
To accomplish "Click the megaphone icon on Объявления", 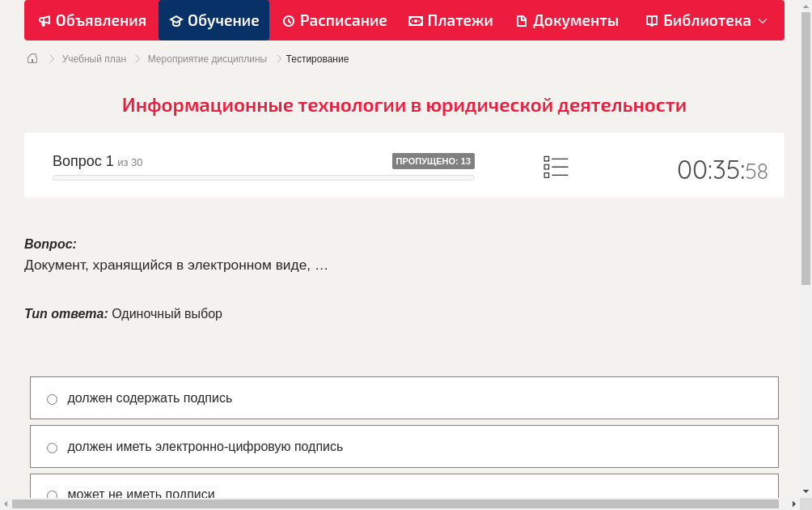I will coord(44,20).
